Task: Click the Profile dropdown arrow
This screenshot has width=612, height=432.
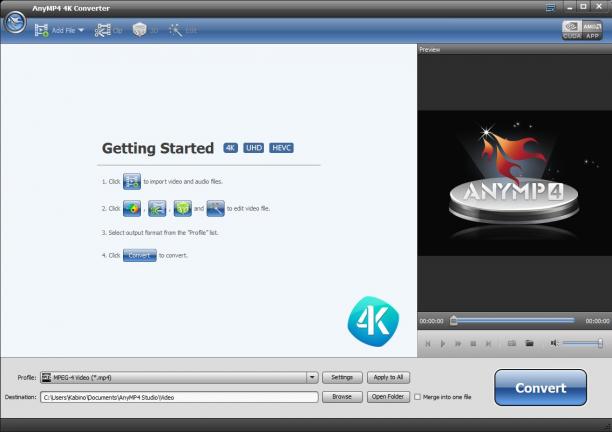Action: tap(312, 377)
